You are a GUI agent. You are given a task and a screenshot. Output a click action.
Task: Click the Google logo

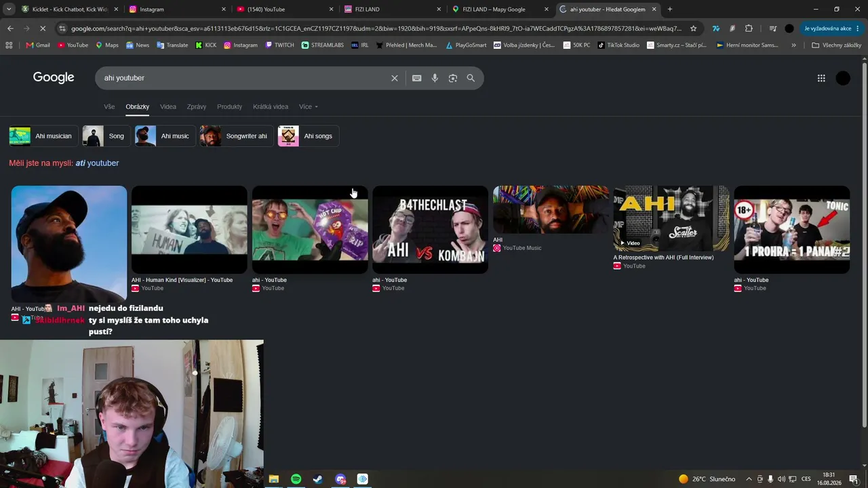point(54,78)
